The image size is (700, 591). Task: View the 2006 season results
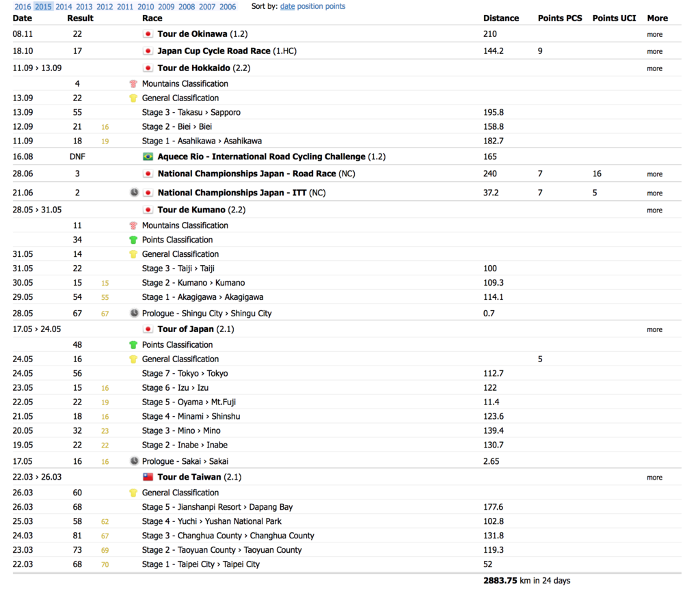tap(228, 7)
